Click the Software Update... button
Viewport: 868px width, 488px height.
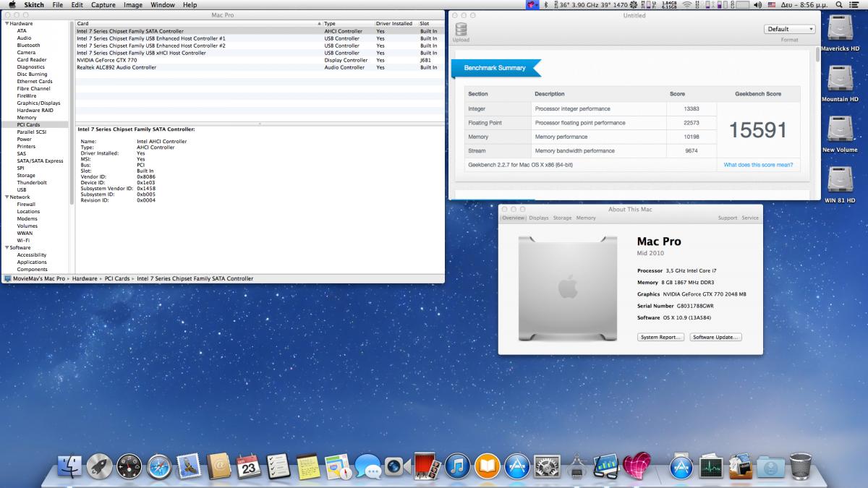coord(716,337)
